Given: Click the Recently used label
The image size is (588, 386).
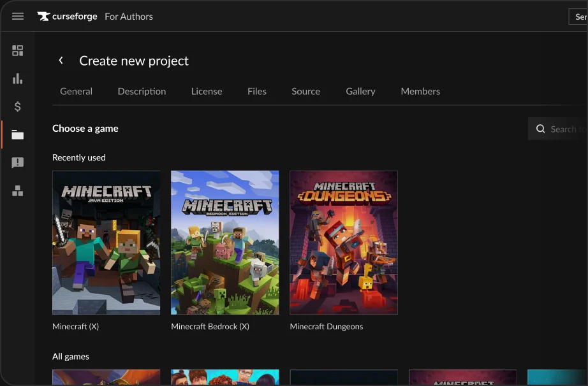Looking at the screenshot, I should [78, 157].
